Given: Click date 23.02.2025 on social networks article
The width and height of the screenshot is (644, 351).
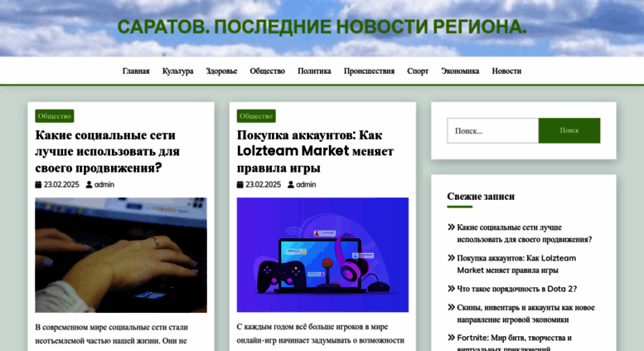Looking at the screenshot, I should click(61, 184).
